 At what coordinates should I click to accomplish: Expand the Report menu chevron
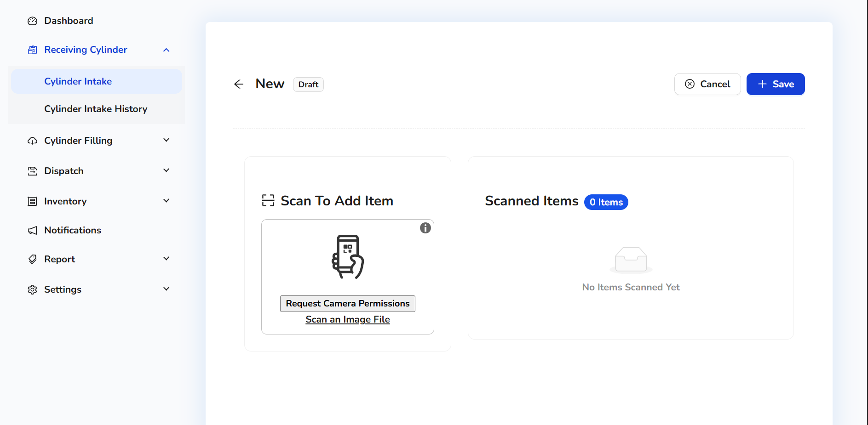pyautogui.click(x=167, y=259)
